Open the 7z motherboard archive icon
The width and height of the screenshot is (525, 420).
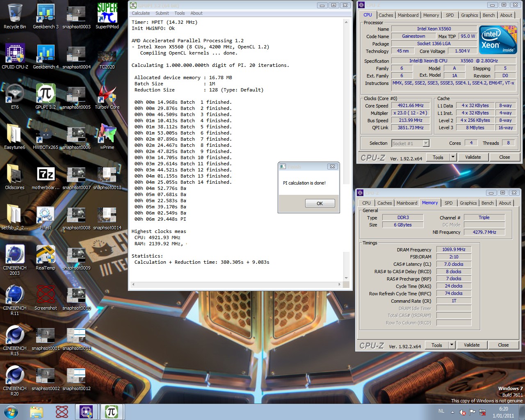tap(46, 177)
